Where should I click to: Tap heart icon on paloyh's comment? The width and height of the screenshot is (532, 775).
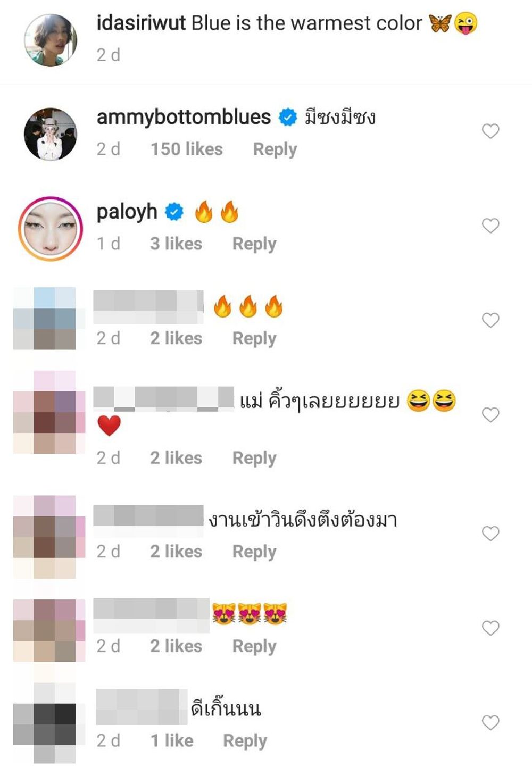pyautogui.click(x=490, y=226)
